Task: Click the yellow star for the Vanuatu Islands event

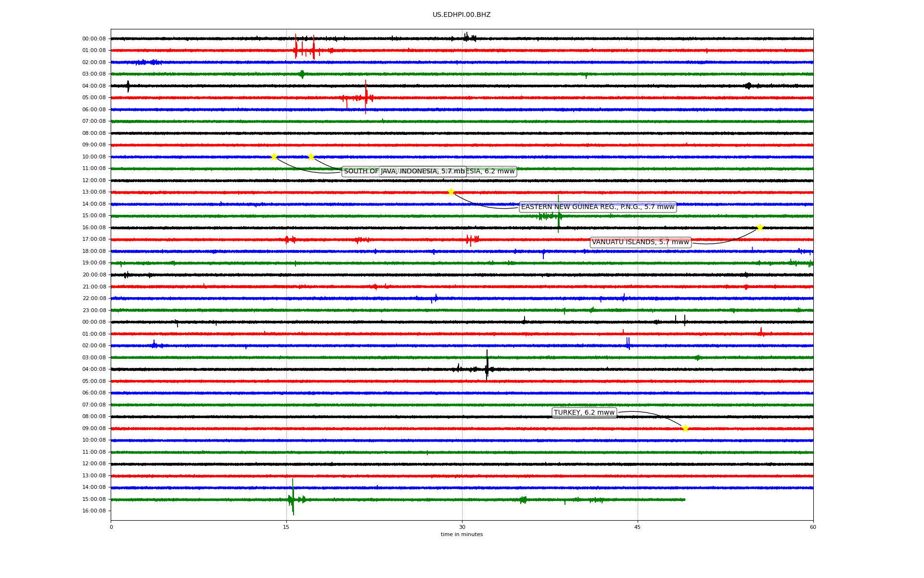Action: 760,228
